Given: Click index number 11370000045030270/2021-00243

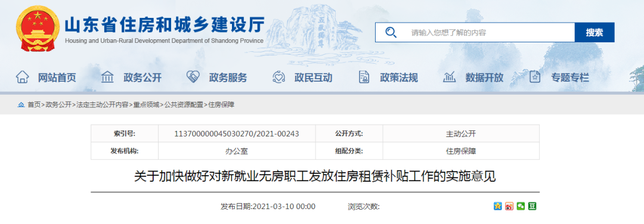Looking at the screenshot, I should [237, 133].
